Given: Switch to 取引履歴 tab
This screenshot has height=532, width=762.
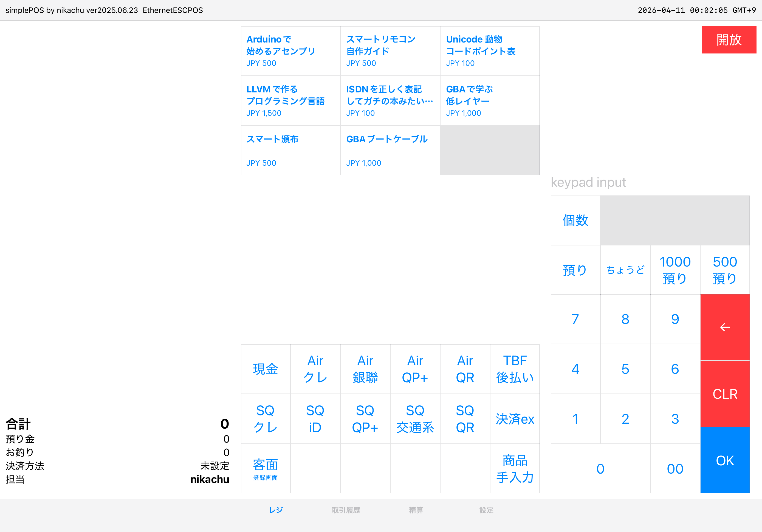Looking at the screenshot, I should [346, 510].
